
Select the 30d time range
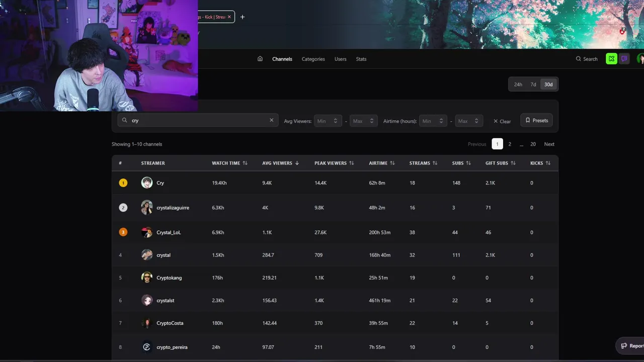548,84
